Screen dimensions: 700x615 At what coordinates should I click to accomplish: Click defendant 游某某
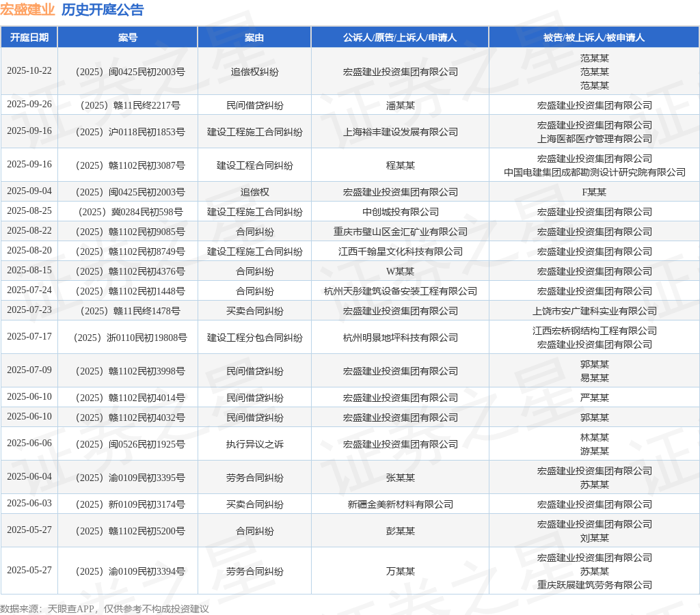pyautogui.click(x=595, y=451)
